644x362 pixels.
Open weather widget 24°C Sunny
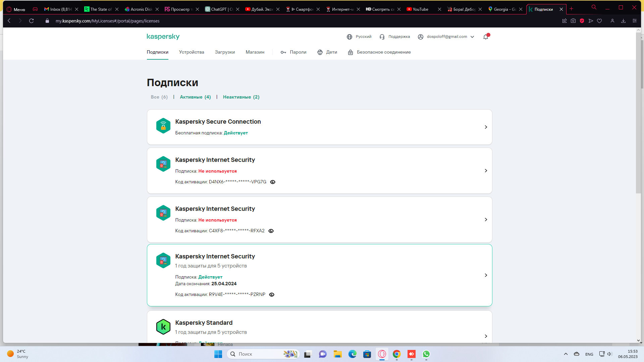[x=17, y=354]
